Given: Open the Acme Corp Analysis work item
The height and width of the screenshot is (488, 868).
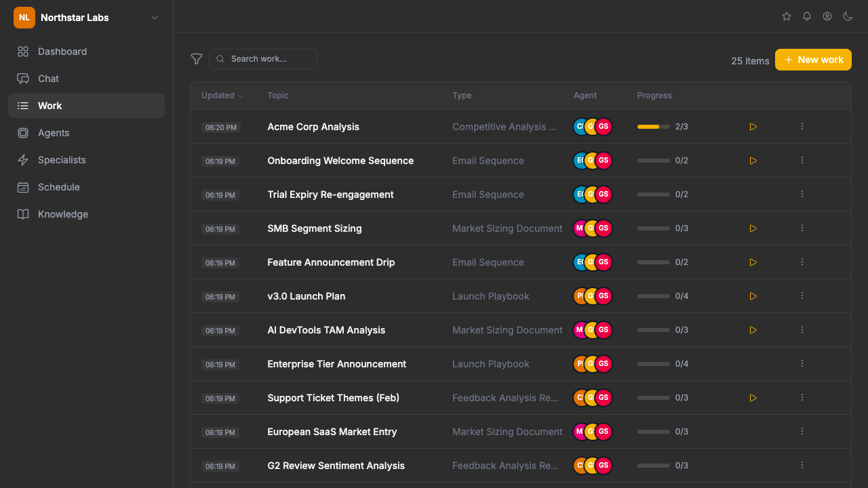Looking at the screenshot, I should pos(313,127).
